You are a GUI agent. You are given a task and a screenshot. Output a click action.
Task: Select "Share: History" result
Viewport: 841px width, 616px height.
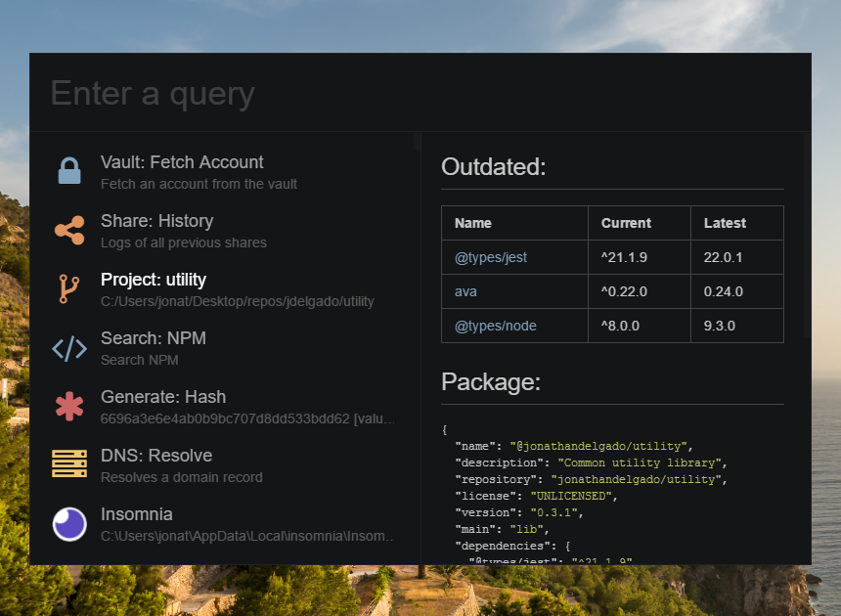[x=225, y=231]
